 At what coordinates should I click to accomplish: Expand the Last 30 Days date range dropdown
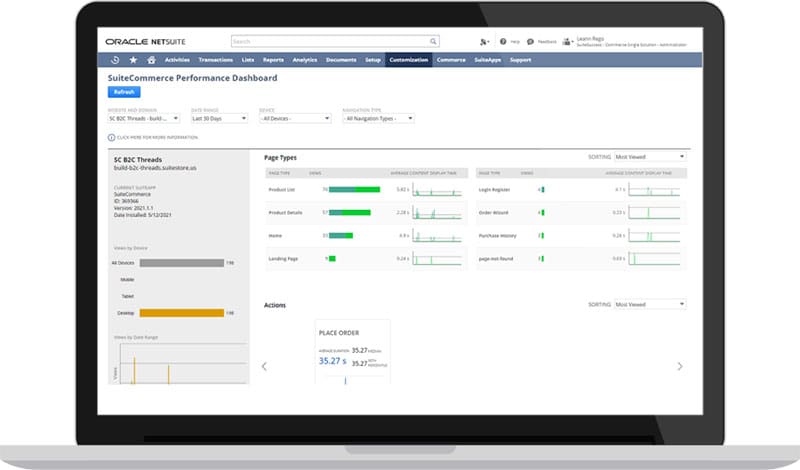click(219, 118)
